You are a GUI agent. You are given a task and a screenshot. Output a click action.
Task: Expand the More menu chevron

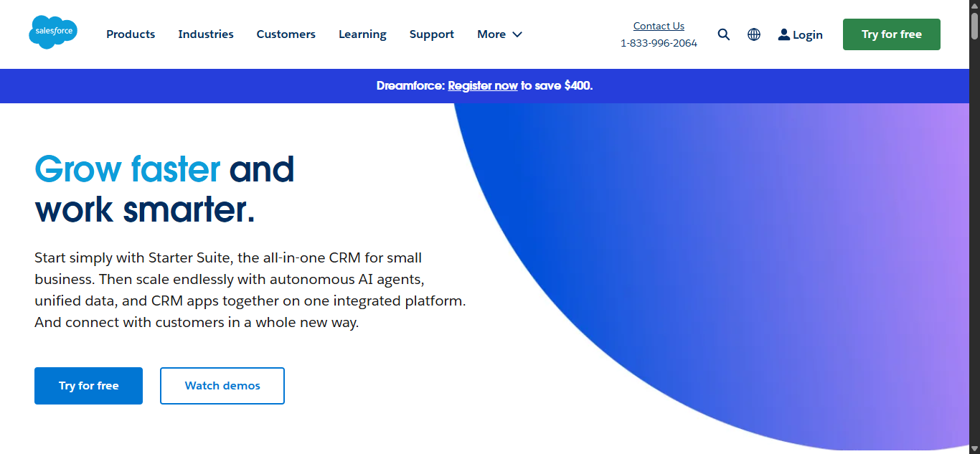[x=517, y=34]
